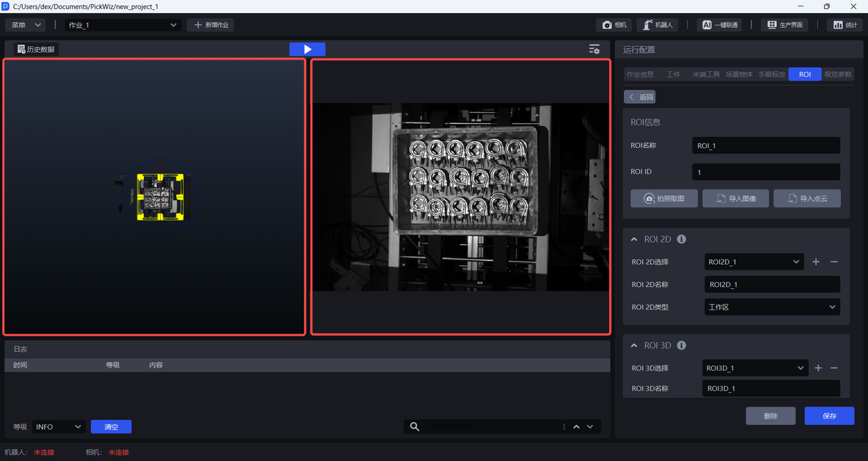The height and width of the screenshot is (461, 868).
Task: Click the plus icon to add ROI 2D
Action: [816, 262]
